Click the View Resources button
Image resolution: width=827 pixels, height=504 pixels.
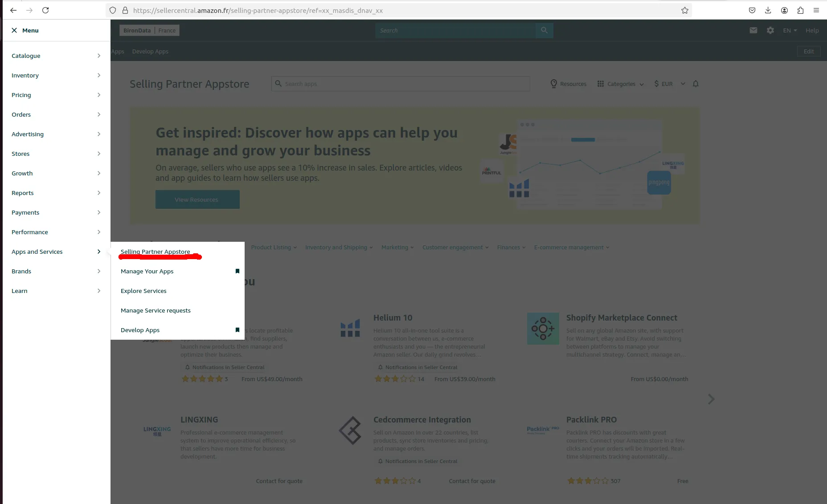pyautogui.click(x=197, y=199)
